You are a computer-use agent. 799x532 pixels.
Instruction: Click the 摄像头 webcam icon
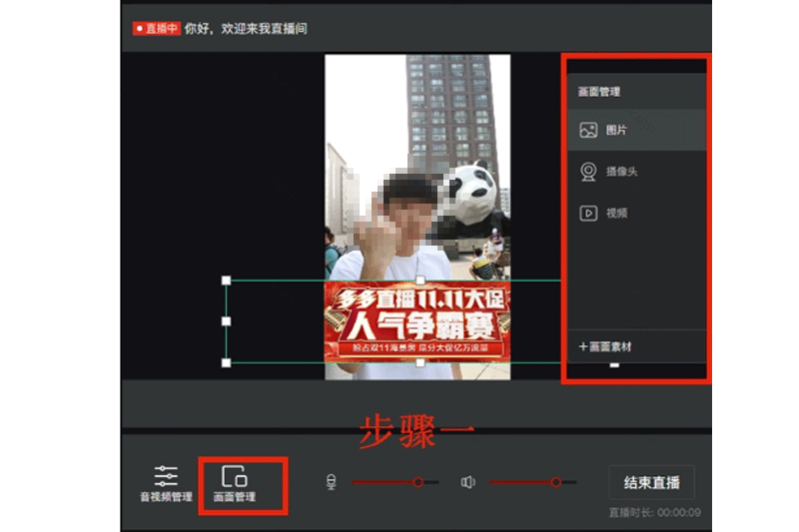588,172
